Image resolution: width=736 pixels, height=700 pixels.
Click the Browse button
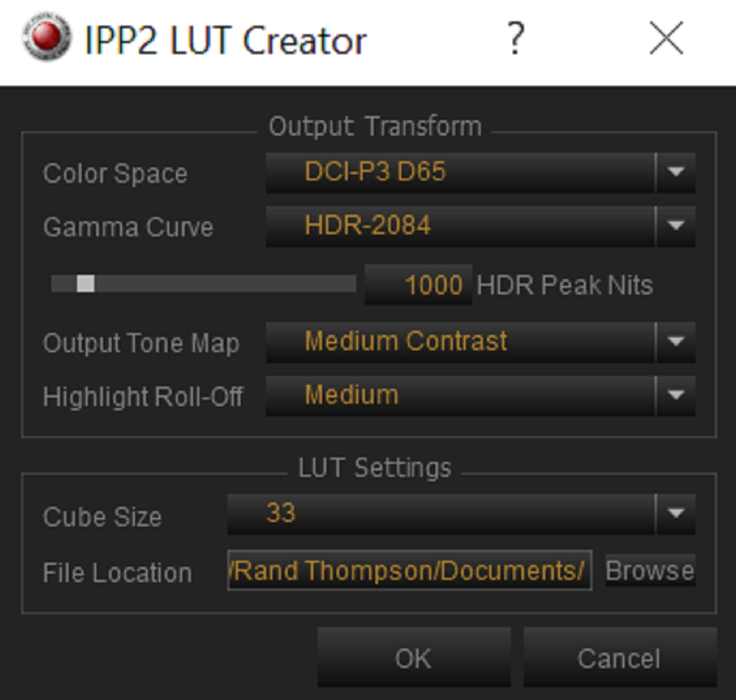(x=650, y=570)
